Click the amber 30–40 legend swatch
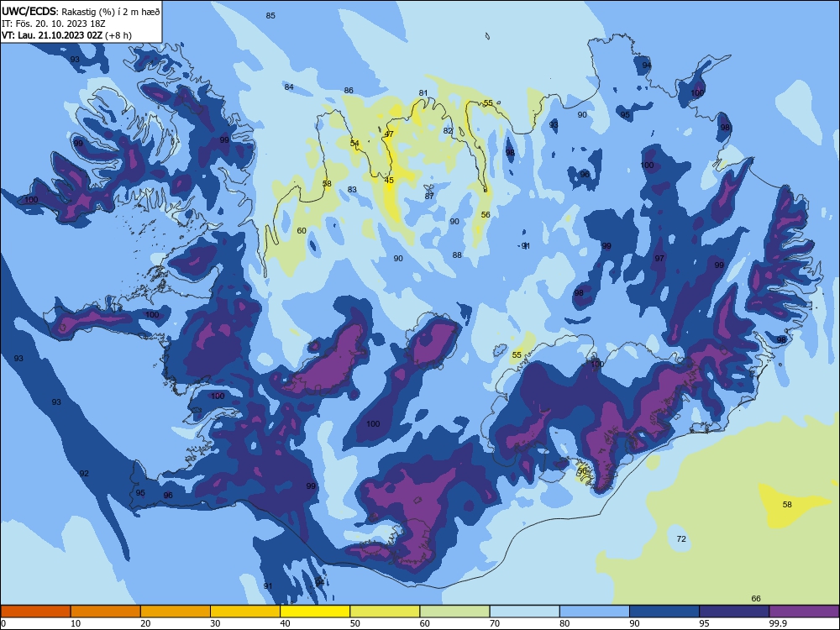This screenshot has width=840, height=630. click(245, 612)
